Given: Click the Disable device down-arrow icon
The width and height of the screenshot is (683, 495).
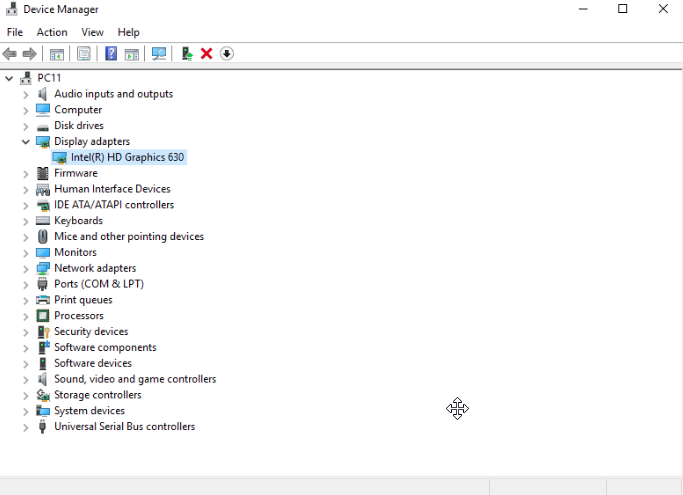Looking at the screenshot, I should coord(227,54).
